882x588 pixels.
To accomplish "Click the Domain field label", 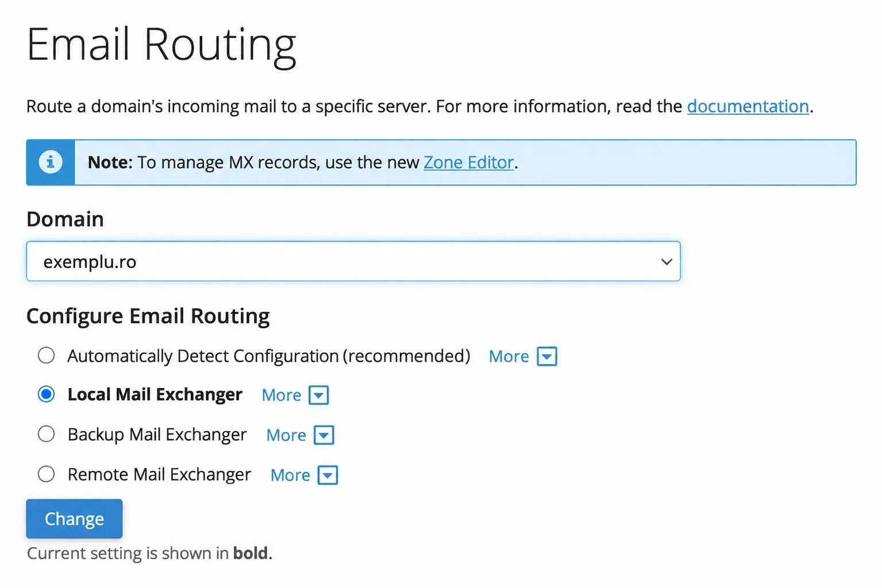I will 65,219.
